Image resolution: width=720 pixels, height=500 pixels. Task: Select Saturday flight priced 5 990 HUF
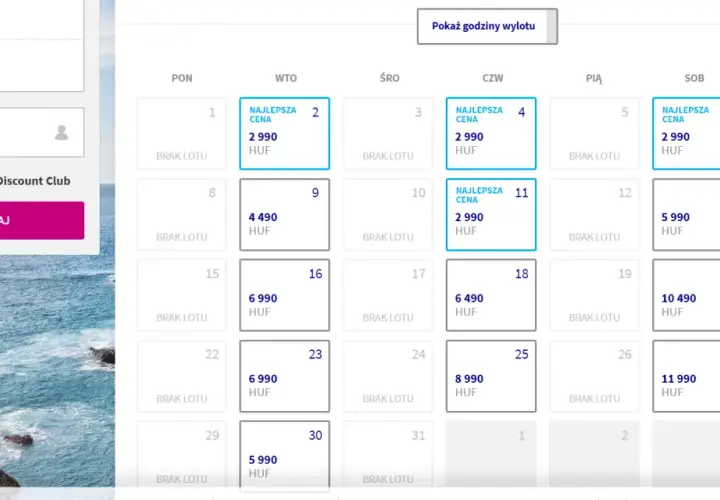coord(686,214)
